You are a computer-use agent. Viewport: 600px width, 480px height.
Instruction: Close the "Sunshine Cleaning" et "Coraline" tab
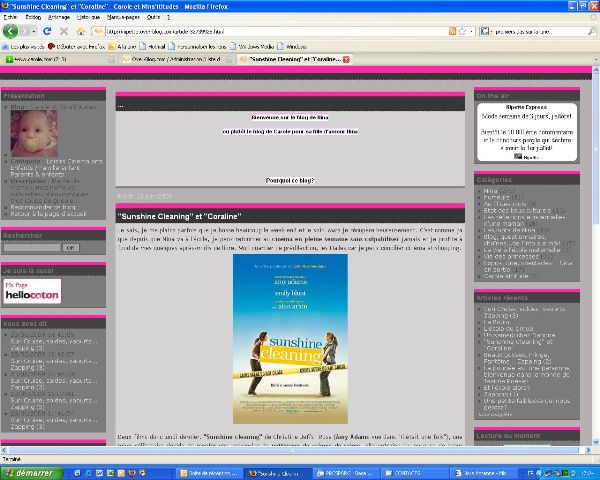point(346,59)
